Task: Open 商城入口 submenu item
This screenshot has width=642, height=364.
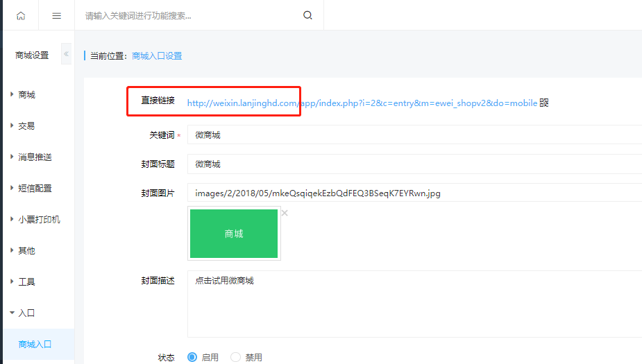Action: point(35,345)
